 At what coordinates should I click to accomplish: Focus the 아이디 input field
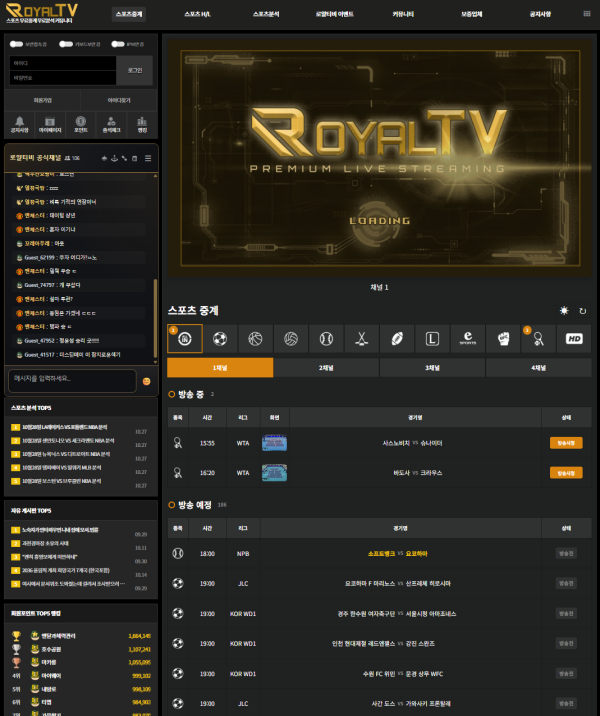pyautogui.click(x=63, y=63)
